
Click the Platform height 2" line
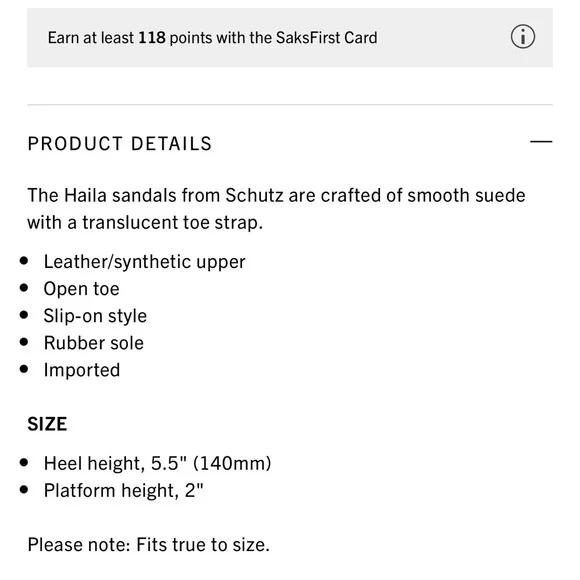124,490
